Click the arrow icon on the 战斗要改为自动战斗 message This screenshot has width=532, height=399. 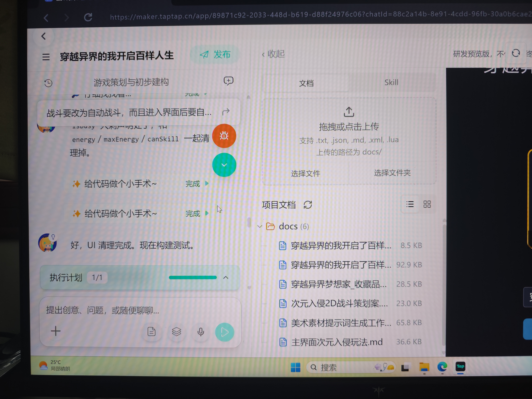tap(226, 112)
